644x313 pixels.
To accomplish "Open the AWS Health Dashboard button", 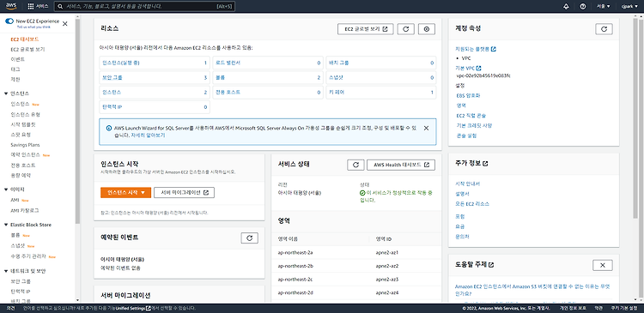I will [x=401, y=165].
